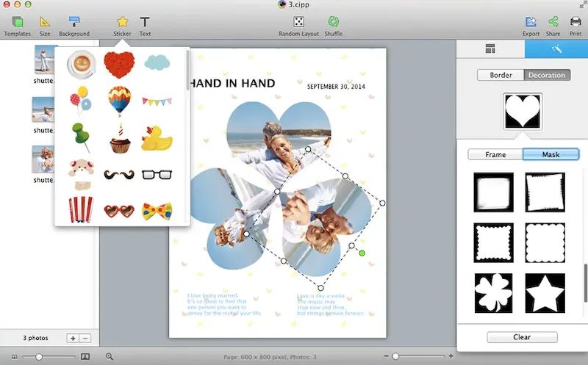Click the HAND IN HAND title text
The width and height of the screenshot is (588, 365).
coord(232,83)
